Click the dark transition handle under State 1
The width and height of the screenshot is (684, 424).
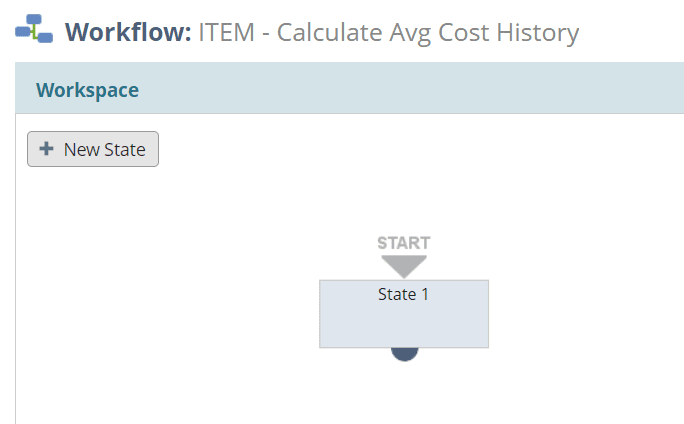[404, 354]
